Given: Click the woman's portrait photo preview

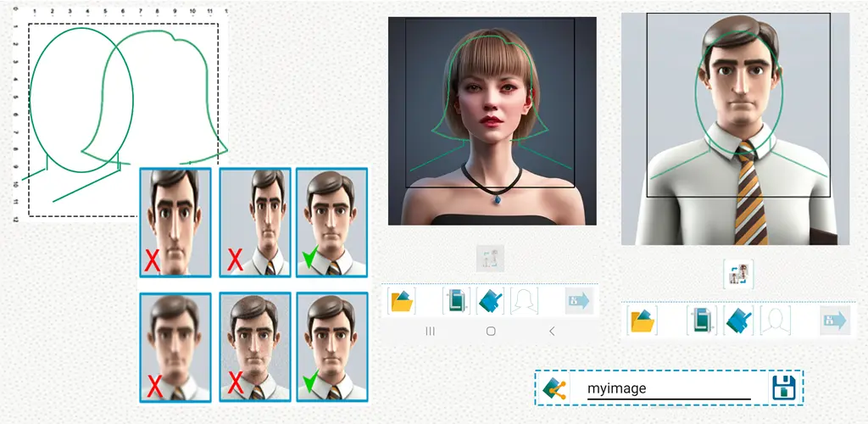Looking at the screenshot, I should tap(492, 120).
